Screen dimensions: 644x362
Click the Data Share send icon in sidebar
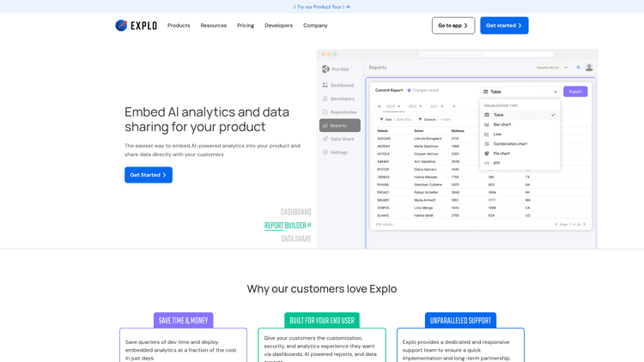click(x=325, y=139)
